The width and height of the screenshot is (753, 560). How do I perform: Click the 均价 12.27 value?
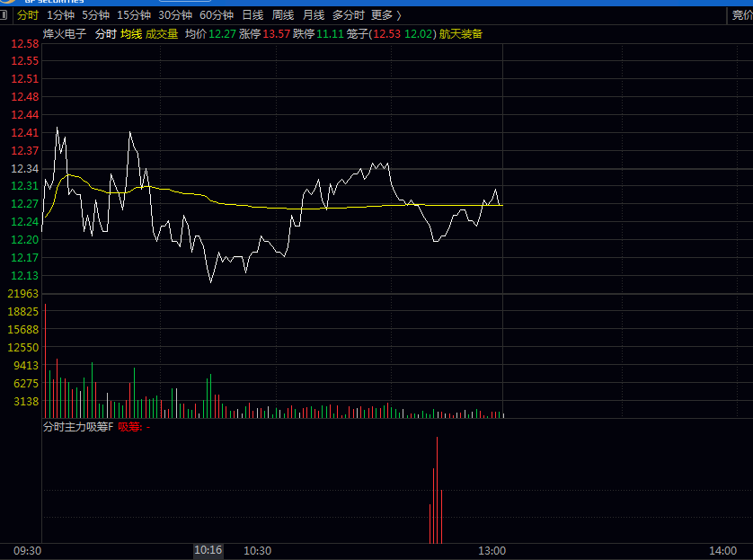(222, 34)
